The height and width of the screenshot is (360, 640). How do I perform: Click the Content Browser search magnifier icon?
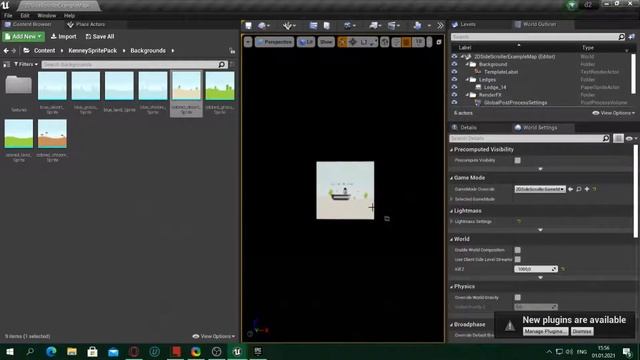222,64
